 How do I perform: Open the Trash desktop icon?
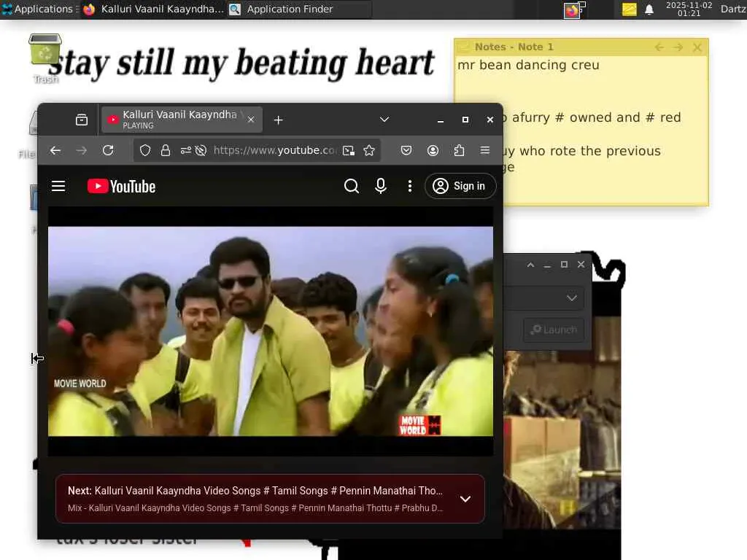point(45,58)
